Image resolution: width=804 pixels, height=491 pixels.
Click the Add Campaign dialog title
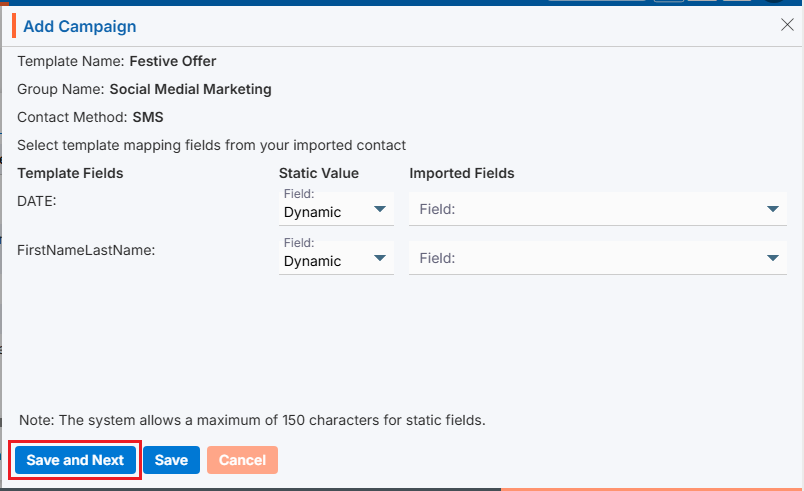80,26
